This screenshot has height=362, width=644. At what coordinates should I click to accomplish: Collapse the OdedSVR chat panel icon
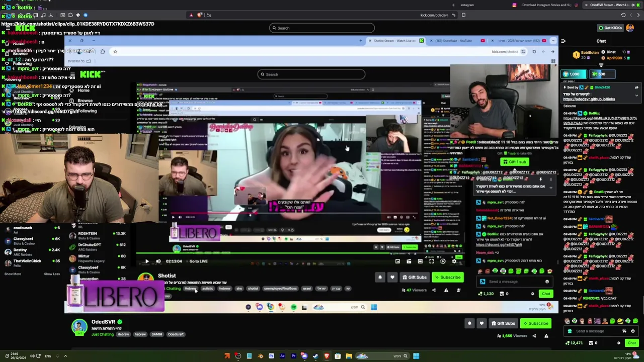pyautogui.click(x=563, y=41)
